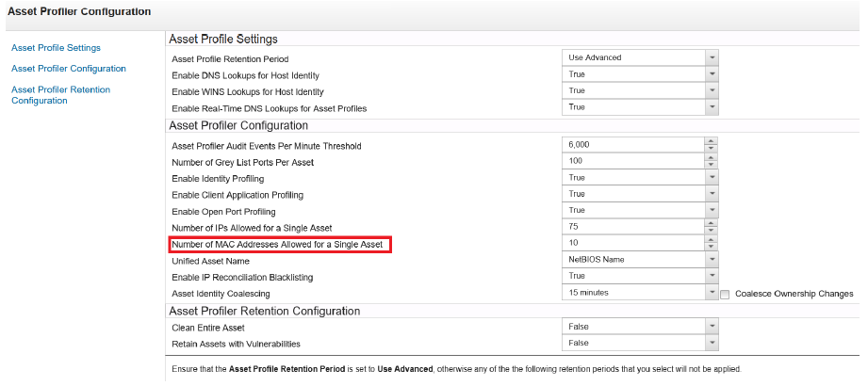Click the Asset Profiler Retention Configuration section heading
The width and height of the screenshot is (868, 386).
265,312
